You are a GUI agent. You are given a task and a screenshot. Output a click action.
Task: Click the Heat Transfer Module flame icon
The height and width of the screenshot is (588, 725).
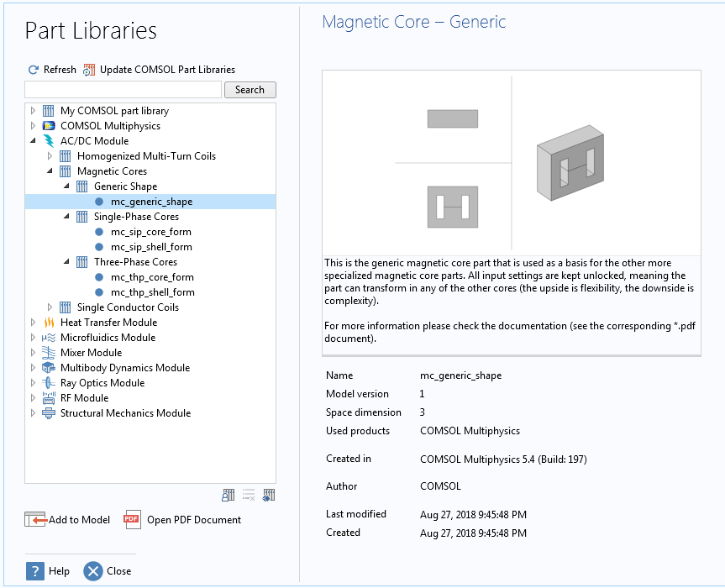pyautogui.click(x=49, y=323)
